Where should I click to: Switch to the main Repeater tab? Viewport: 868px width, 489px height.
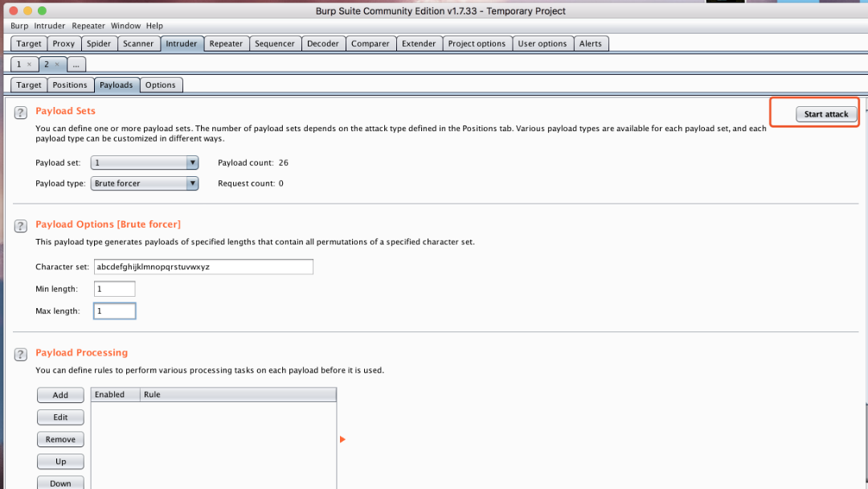(226, 43)
